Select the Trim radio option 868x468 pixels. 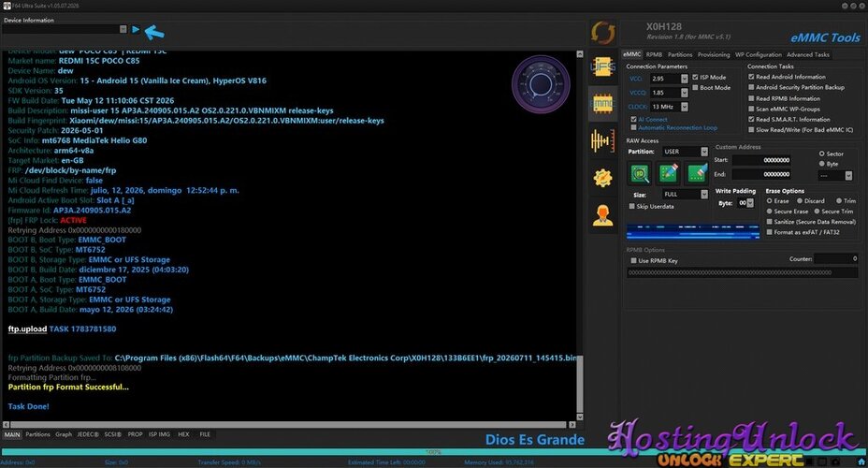click(x=839, y=200)
